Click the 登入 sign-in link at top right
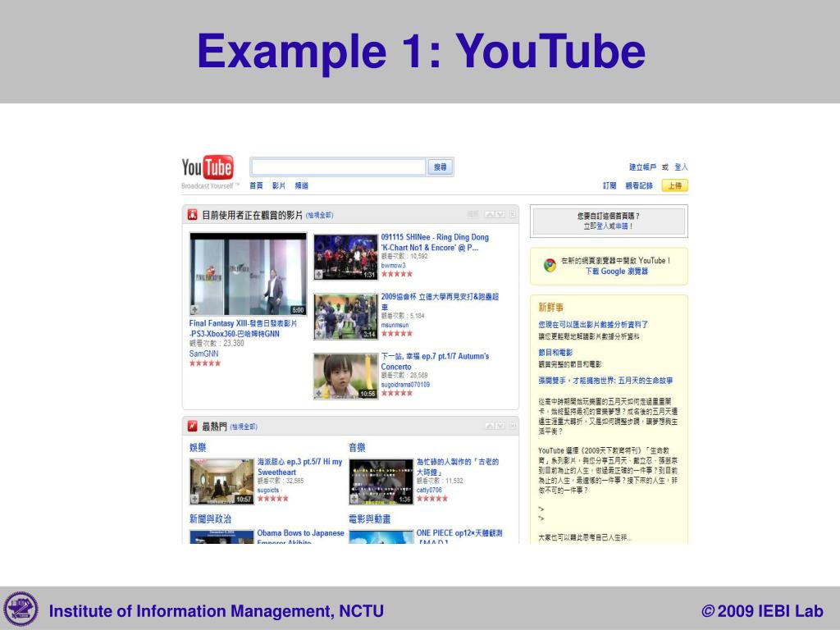This screenshot has width=840, height=630. (x=681, y=167)
